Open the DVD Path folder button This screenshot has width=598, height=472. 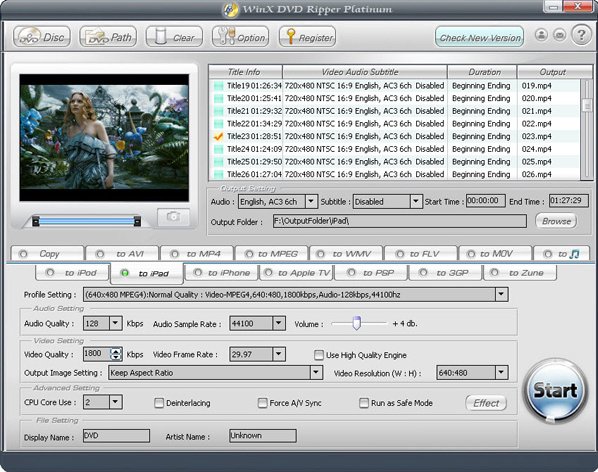(108, 37)
